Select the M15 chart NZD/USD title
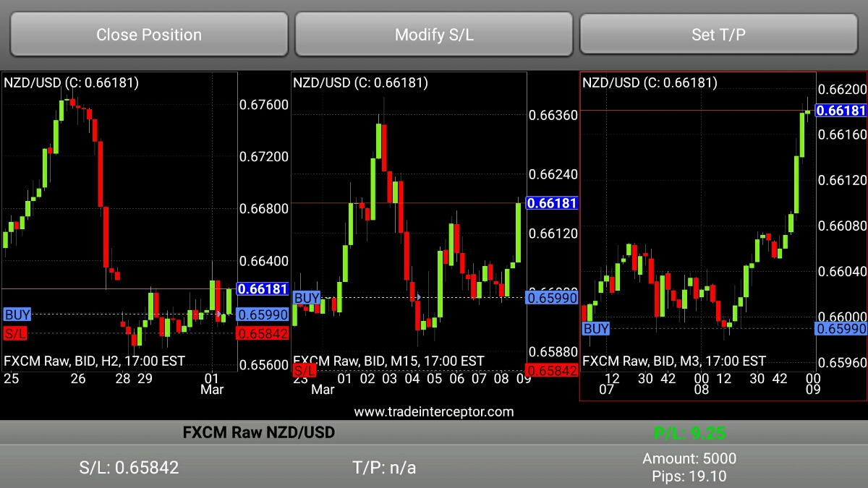 [x=361, y=82]
